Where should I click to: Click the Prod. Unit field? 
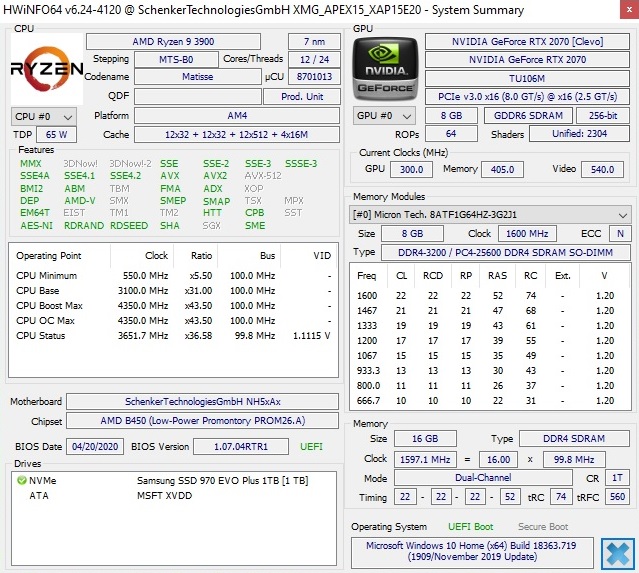click(x=302, y=97)
